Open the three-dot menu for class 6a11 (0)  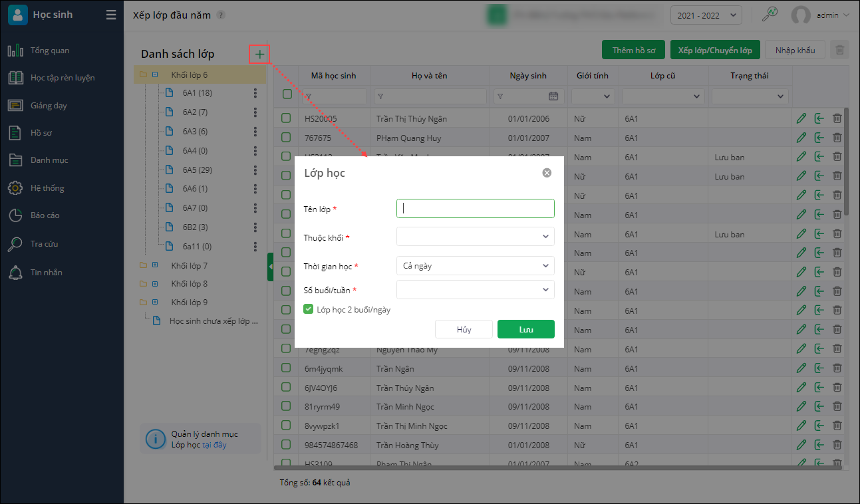click(255, 246)
